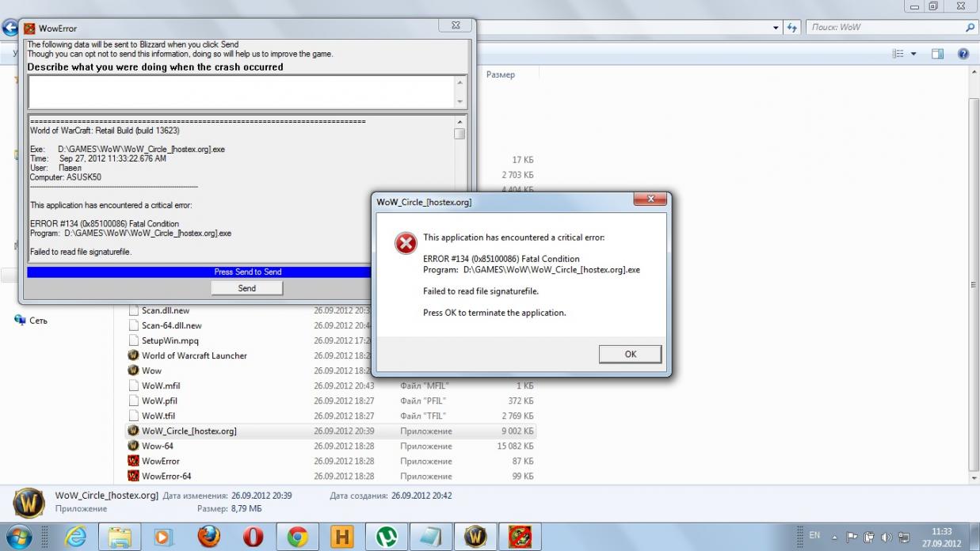Switch to World of Warcraft taskbar icon
The height and width of the screenshot is (551, 980).
click(x=475, y=537)
